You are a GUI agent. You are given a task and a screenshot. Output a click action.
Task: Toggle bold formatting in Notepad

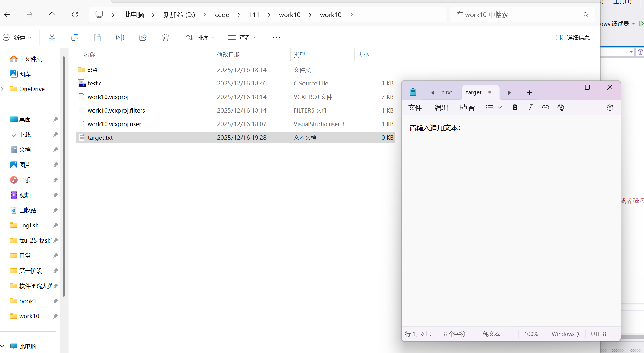pyautogui.click(x=515, y=108)
